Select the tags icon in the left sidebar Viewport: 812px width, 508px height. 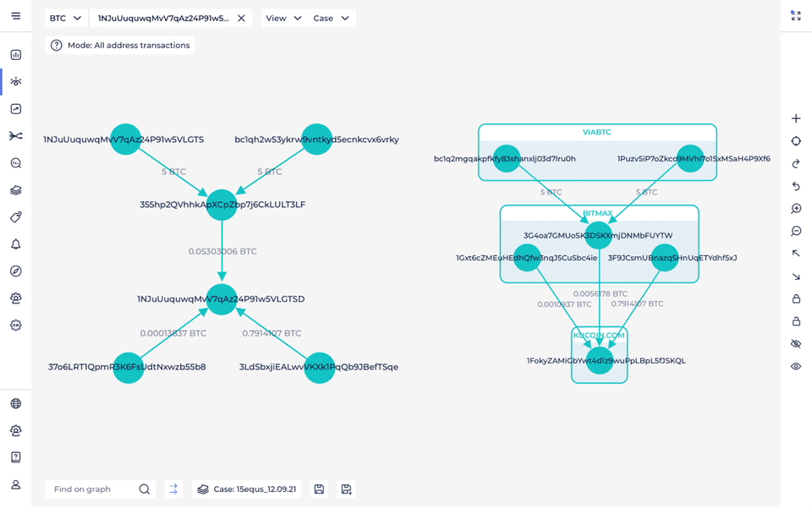(15, 217)
